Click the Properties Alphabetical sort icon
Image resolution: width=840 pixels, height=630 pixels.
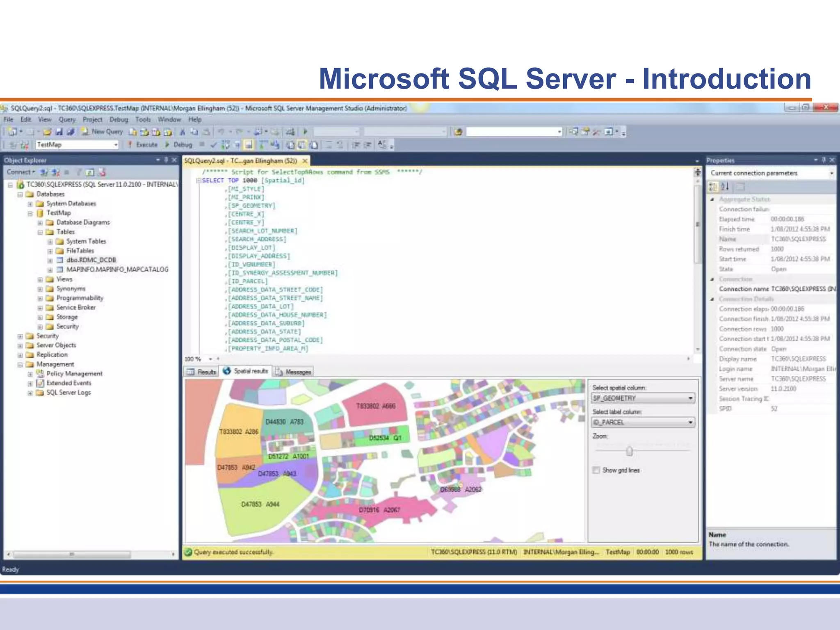(x=725, y=187)
